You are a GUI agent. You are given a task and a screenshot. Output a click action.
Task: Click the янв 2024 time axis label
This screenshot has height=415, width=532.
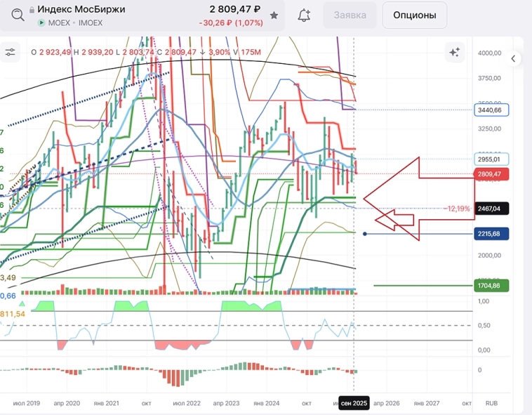click(x=266, y=403)
